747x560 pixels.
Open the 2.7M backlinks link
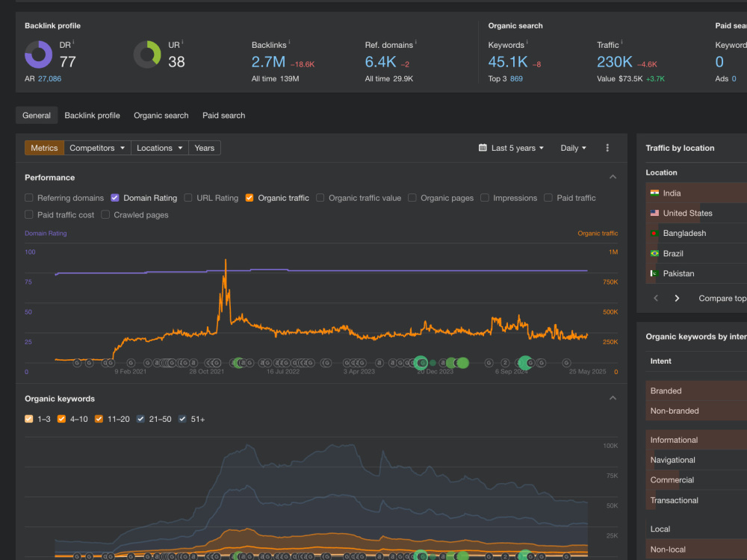click(268, 62)
